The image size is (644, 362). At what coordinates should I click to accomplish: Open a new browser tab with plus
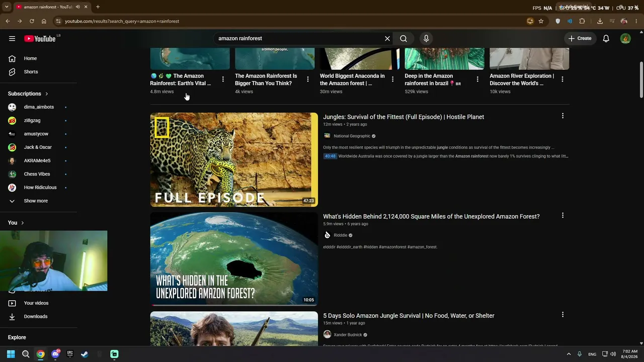pos(98,7)
